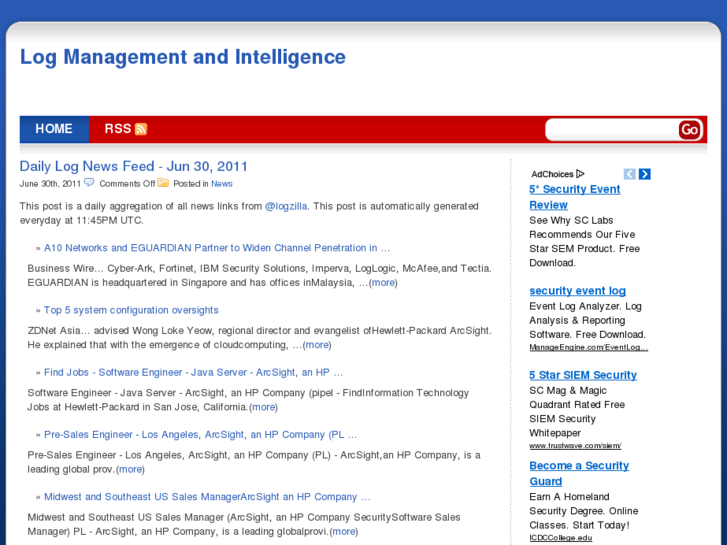Open the Log Management and Intelligence title
This screenshot has width=727, height=545.
pyautogui.click(x=183, y=57)
